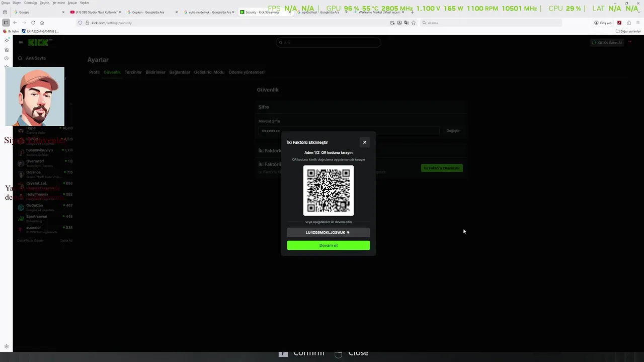
Task: Open the Yardım menu
Action: click(x=85, y=3)
